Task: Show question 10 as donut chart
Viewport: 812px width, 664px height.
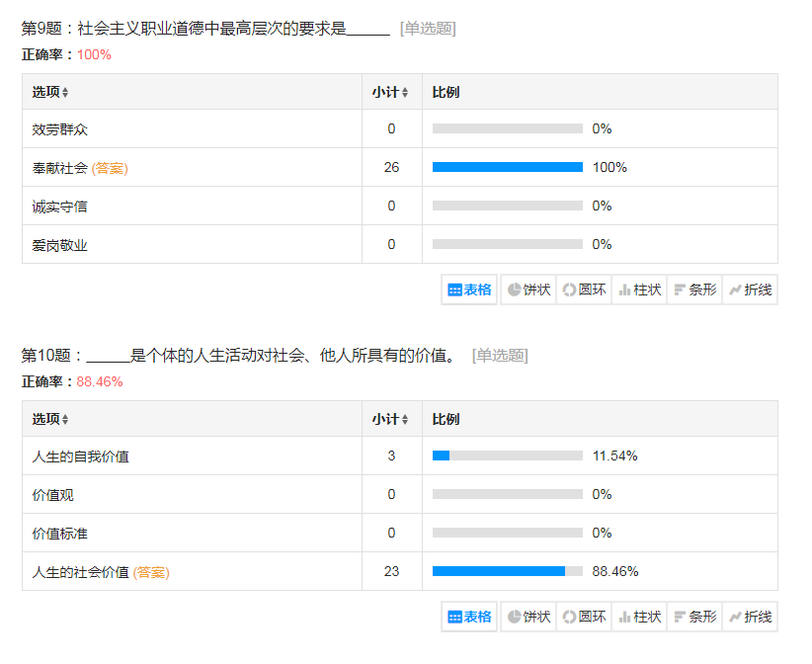Action: pyautogui.click(x=584, y=617)
